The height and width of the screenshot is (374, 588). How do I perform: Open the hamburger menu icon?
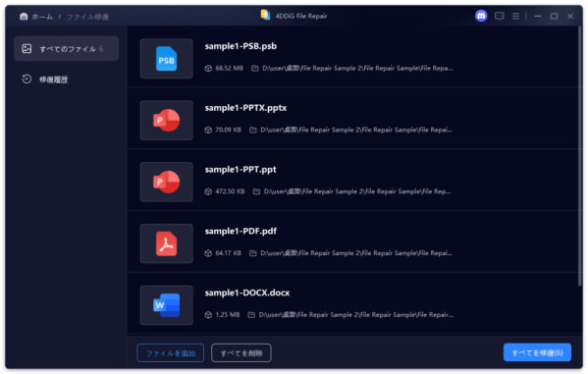[x=515, y=16]
